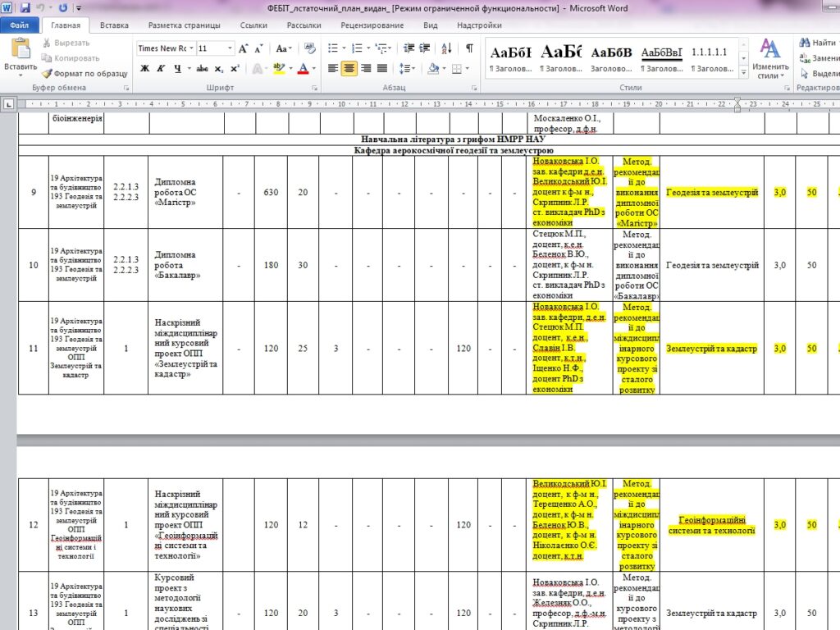Click the Format Painter brush icon
Screen dimensions: 840x630
(x=48, y=74)
